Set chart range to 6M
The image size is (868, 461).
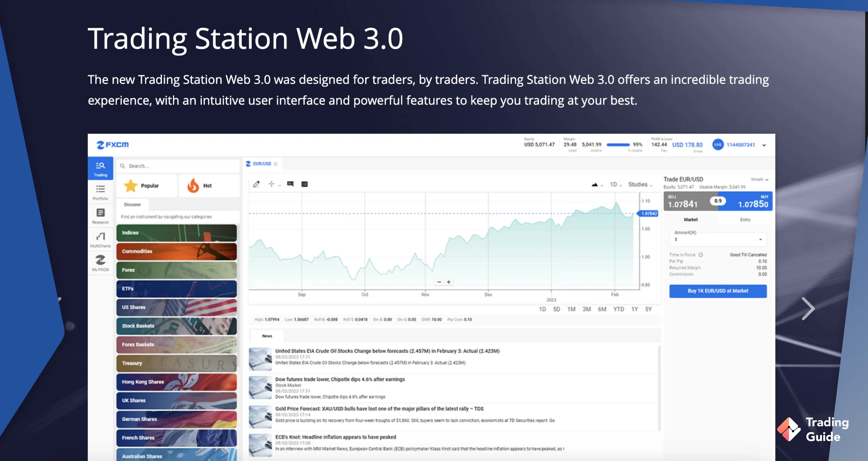click(602, 309)
